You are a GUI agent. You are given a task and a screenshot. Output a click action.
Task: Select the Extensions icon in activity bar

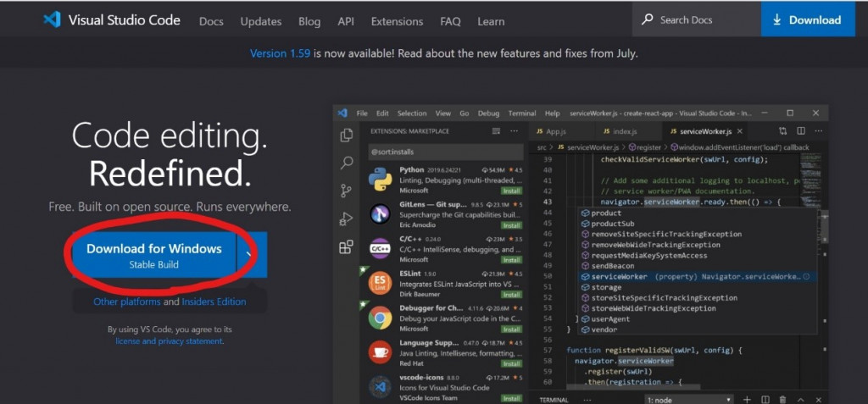coord(347,246)
